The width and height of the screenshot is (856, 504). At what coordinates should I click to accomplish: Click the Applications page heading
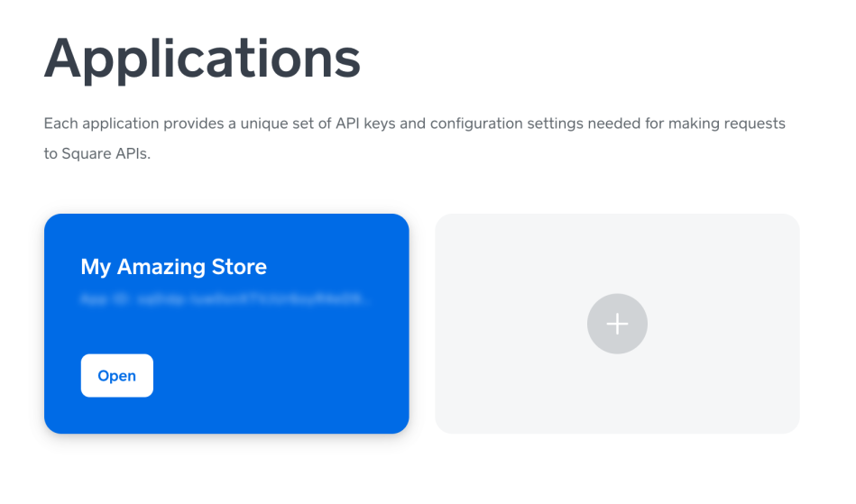[x=202, y=59]
